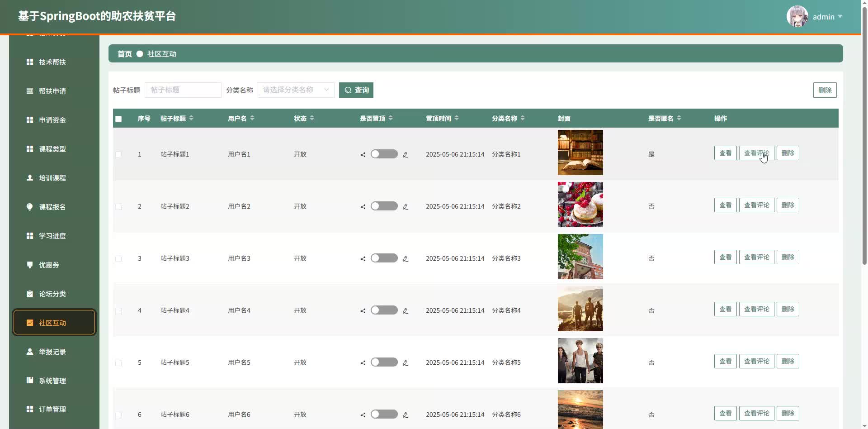
Task: Click the admin avatar picture
Action: tap(797, 17)
